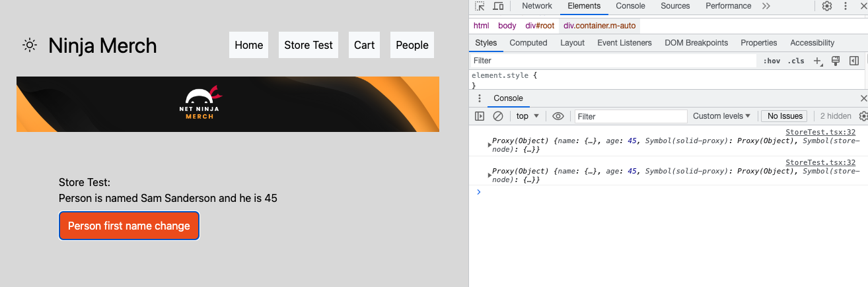868x287 pixels.
Task: Open the Accessibility subtab
Action: click(812, 43)
